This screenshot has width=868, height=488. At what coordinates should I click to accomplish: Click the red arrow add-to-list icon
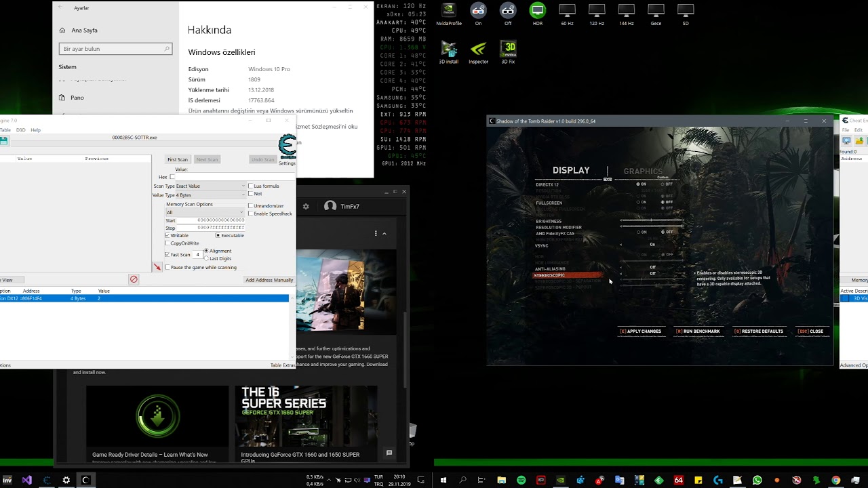click(157, 267)
